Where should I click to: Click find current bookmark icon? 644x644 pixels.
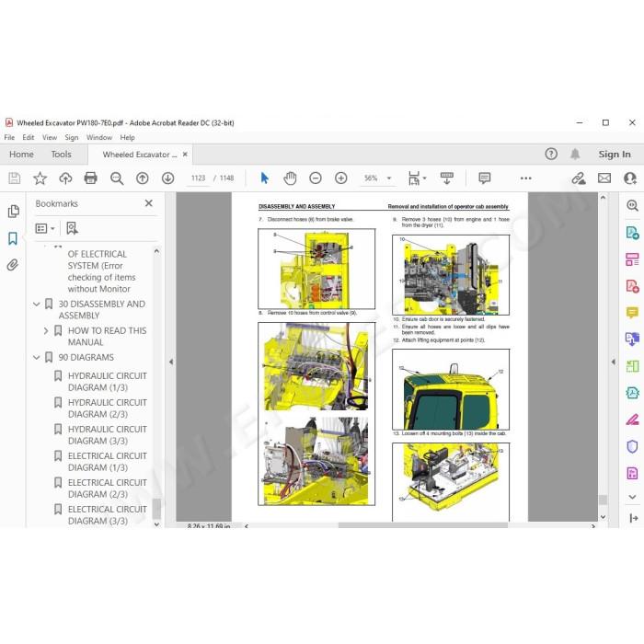pyautogui.click(x=73, y=228)
